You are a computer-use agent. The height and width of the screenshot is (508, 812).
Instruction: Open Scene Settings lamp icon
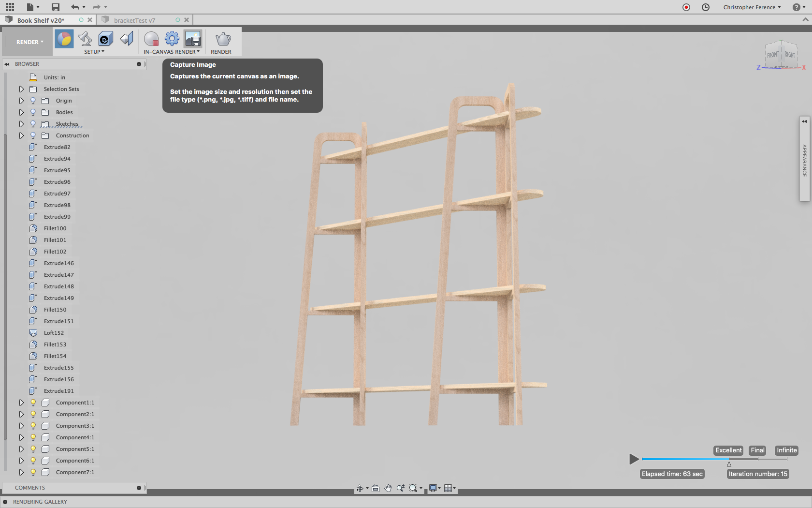coord(85,39)
